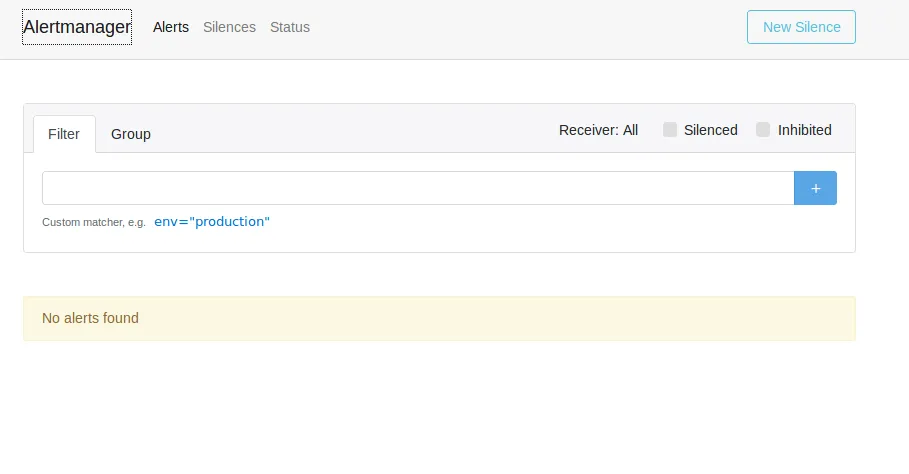Click the "Inhibited" label text
The height and width of the screenshot is (474, 909).
(x=805, y=130)
